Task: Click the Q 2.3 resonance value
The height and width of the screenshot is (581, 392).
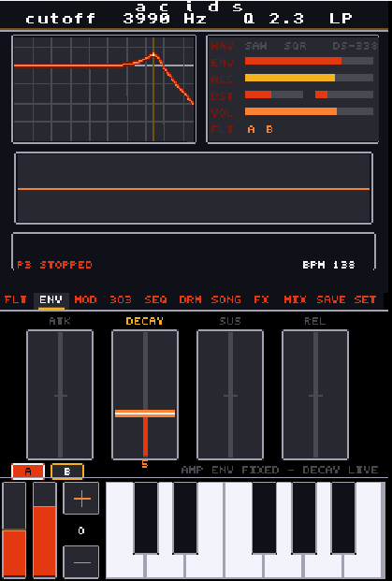Action: coord(274,19)
